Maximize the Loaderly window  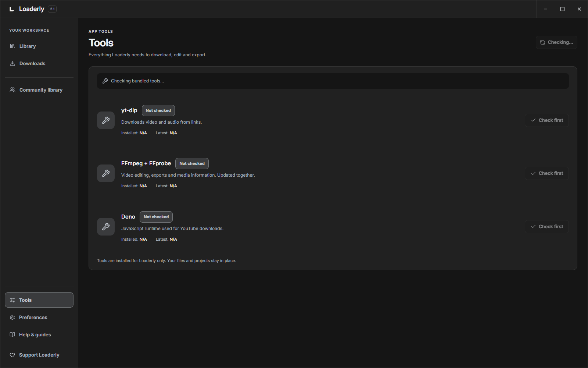pyautogui.click(x=562, y=9)
